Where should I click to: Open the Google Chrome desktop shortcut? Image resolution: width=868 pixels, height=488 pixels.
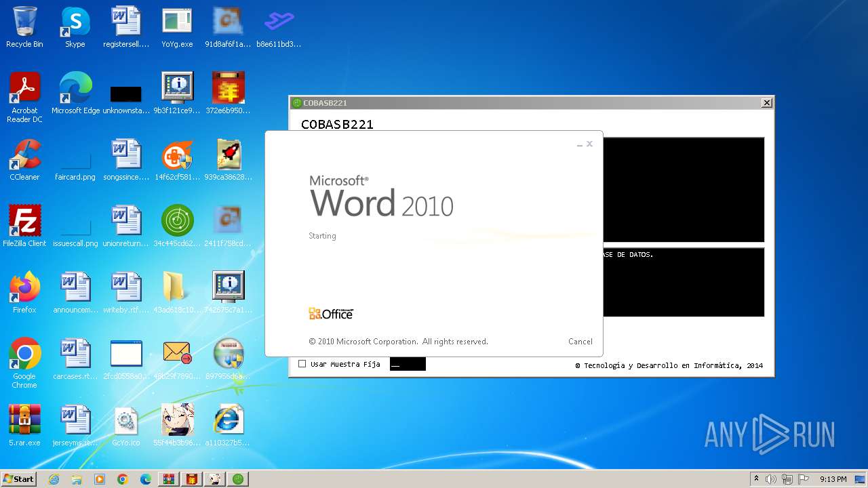tap(24, 363)
